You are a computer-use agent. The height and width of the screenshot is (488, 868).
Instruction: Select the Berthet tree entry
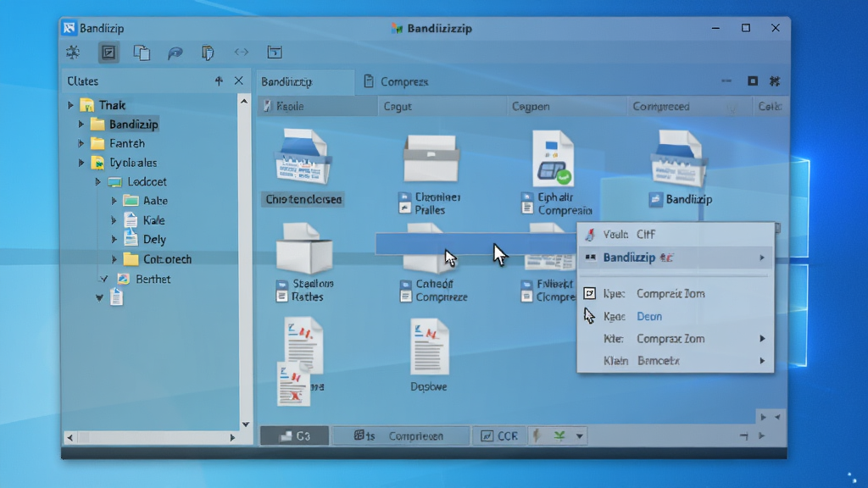[x=144, y=279]
